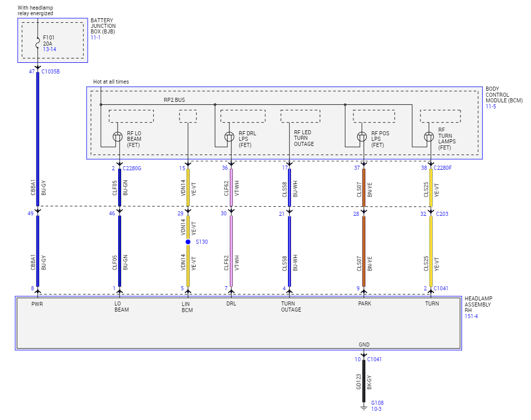Click pin 9 above PARK terminal
The width and height of the screenshot is (531, 420).
tap(358, 288)
